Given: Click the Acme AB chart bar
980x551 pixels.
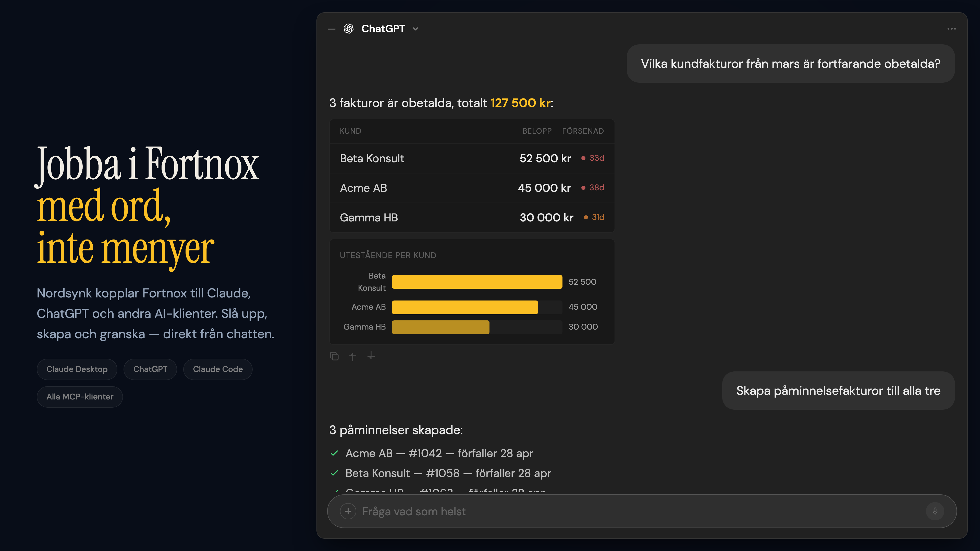Looking at the screenshot, I should pyautogui.click(x=465, y=307).
